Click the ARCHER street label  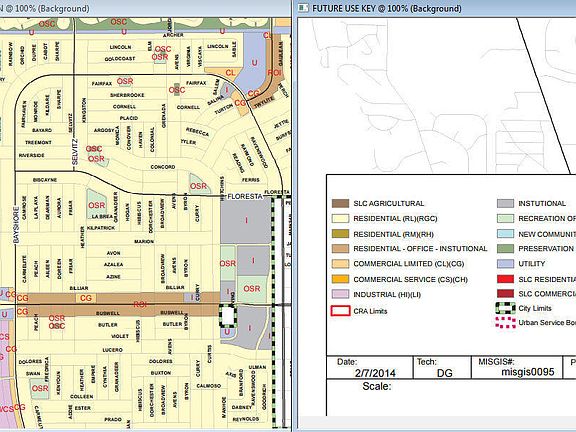pyautogui.click(x=173, y=35)
